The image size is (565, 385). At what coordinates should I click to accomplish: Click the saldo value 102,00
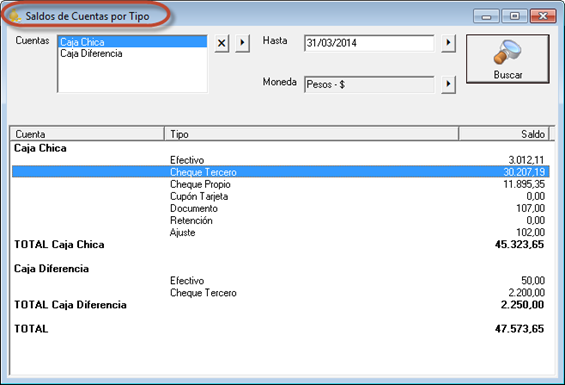point(530,233)
